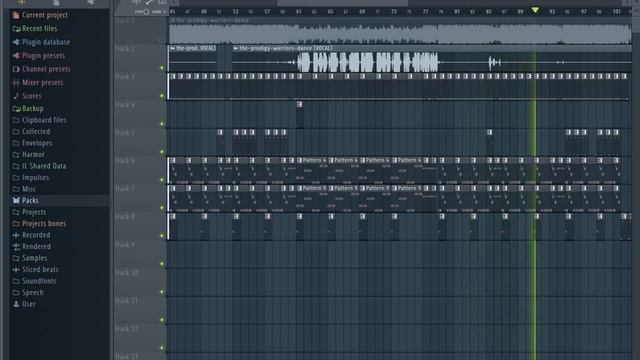
Task: Select the Track 2 header label
Action: [x=124, y=49]
